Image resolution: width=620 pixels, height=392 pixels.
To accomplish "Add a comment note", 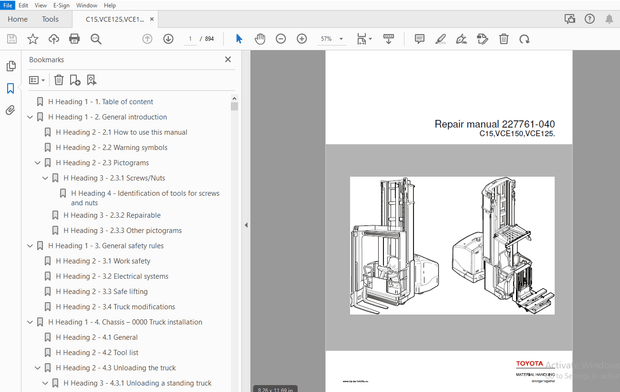I will click(420, 39).
